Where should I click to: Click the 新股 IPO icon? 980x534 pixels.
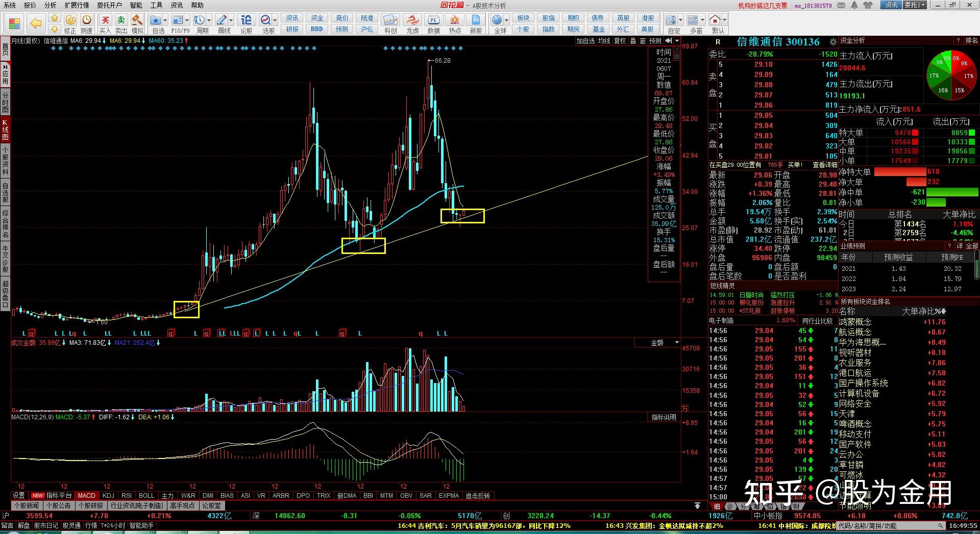click(476, 20)
